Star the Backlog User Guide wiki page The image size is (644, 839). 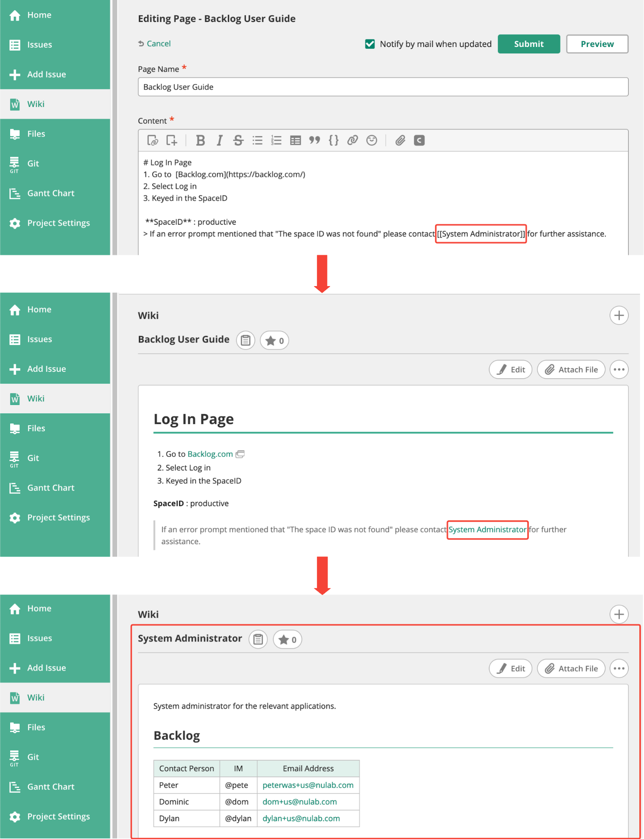point(275,340)
